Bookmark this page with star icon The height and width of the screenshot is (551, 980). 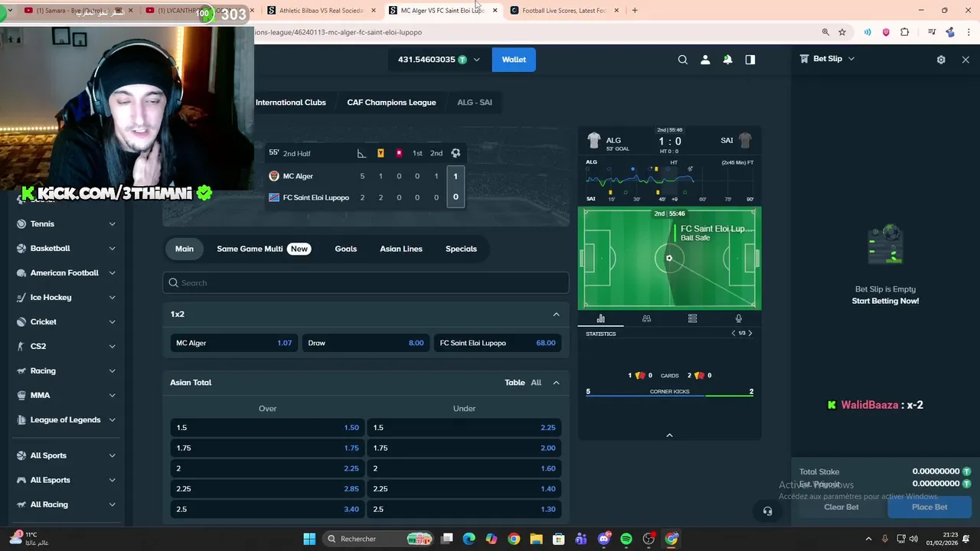pyautogui.click(x=842, y=32)
